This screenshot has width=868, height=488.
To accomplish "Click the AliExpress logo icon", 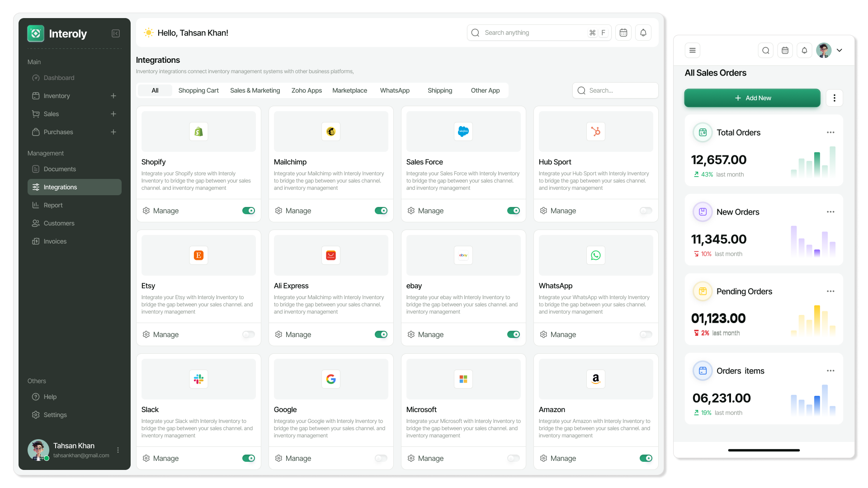I will click(331, 255).
